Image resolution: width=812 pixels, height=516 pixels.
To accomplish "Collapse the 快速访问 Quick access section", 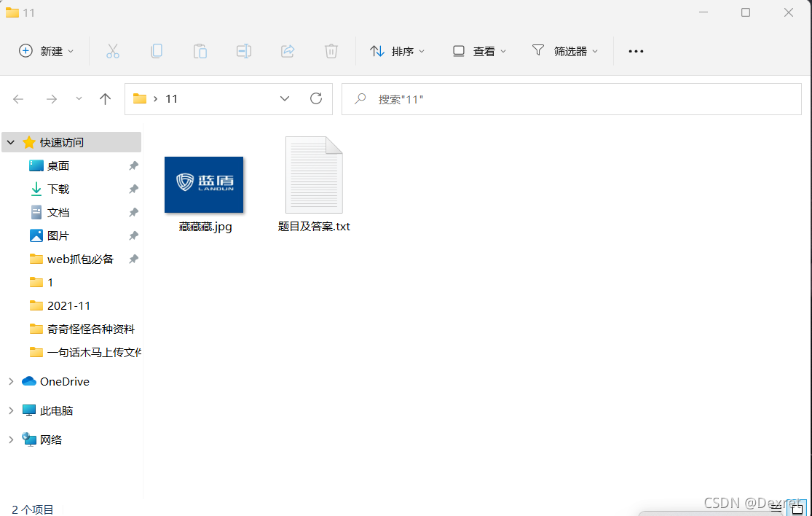I will (x=11, y=142).
